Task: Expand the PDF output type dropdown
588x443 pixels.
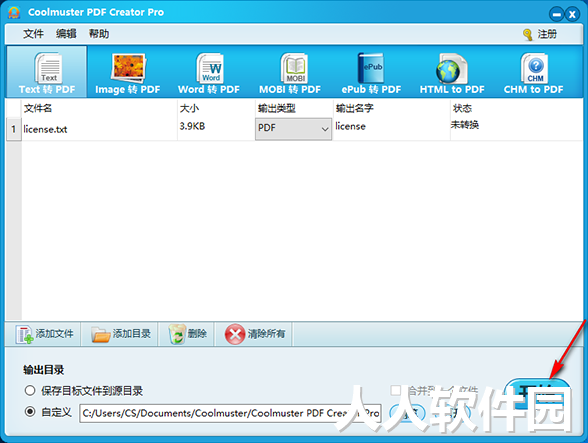Action: (x=293, y=129)
